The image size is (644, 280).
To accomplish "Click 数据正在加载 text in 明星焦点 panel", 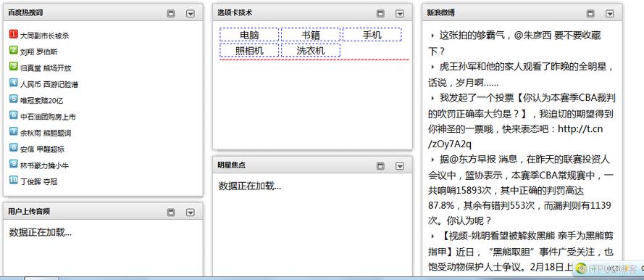I will (x=250, y=186).
